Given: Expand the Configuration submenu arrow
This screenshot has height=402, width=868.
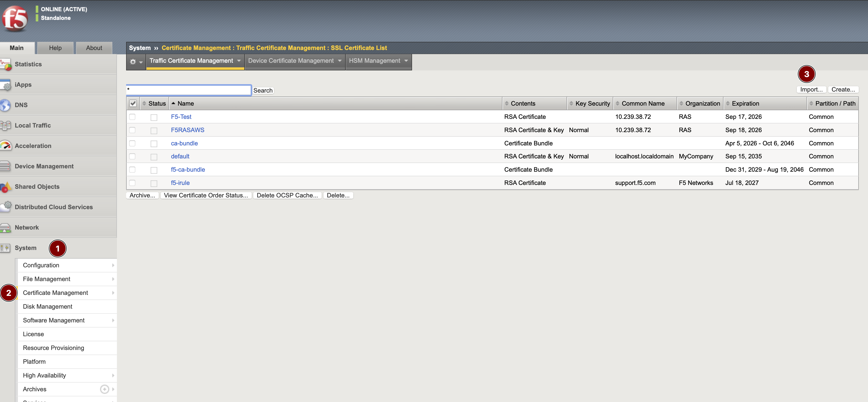Looking at the screenshot, I should click(x=113, y=265).
